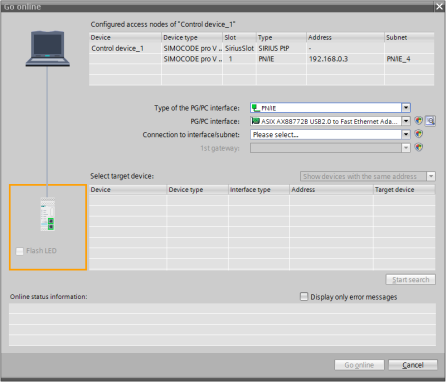Click the green PN/IE icon in interface type field

[256, 108]
